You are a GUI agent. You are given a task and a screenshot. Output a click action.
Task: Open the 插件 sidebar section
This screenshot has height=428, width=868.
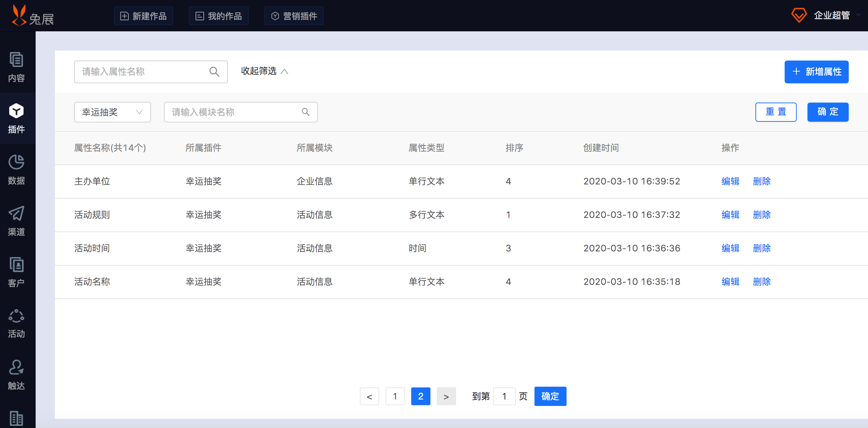16,118
